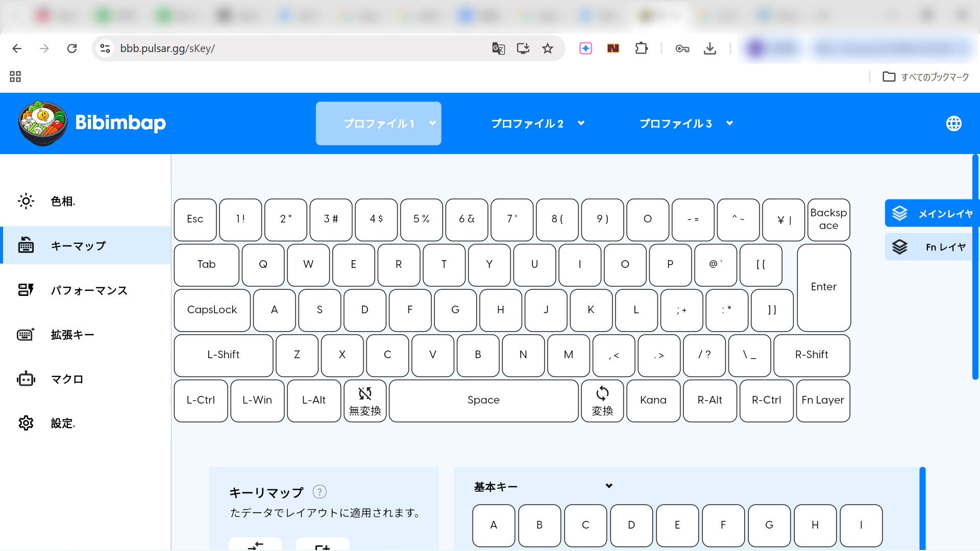
Task: Click the Fn Layer key button
Action: (x=823, y=400)
